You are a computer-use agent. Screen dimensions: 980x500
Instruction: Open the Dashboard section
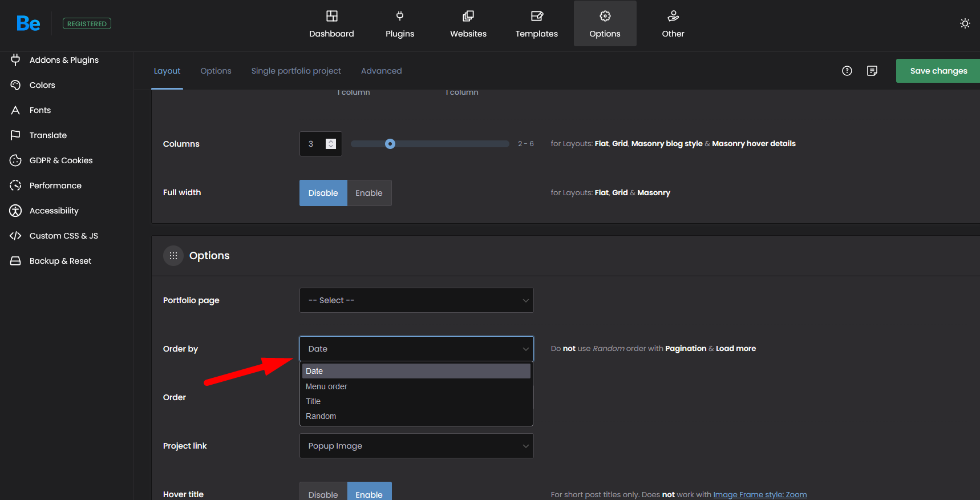pos(331,24)
